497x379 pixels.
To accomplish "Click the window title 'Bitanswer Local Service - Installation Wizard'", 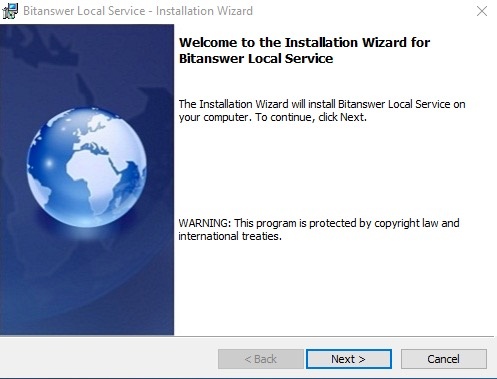I will [x=138, y=11].
